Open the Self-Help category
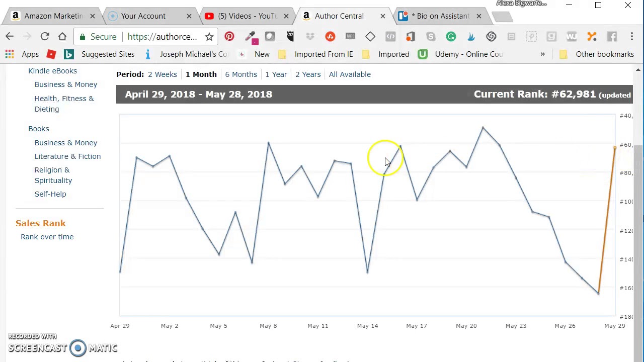Screen dimensions: 644x362 pos(50,194)
